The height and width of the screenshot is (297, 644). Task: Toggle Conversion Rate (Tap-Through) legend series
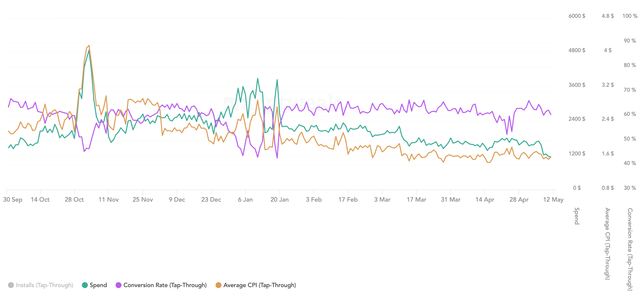165,285
